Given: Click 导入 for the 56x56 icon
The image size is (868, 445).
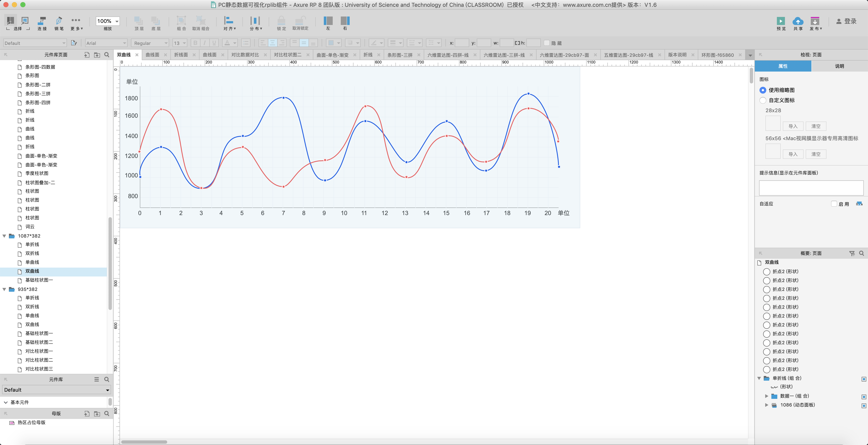Looking at the screenshot, I should click(x=793, y=154).
